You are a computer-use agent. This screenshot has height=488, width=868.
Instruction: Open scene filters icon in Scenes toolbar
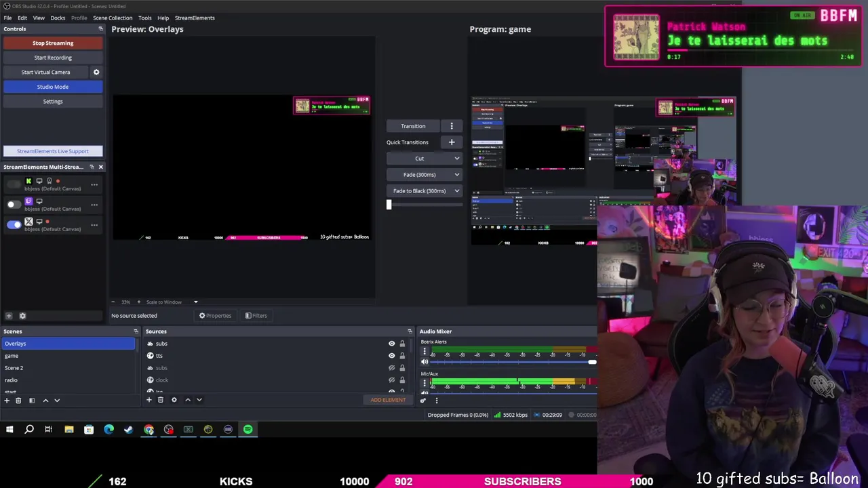click(x=31, y=400)
